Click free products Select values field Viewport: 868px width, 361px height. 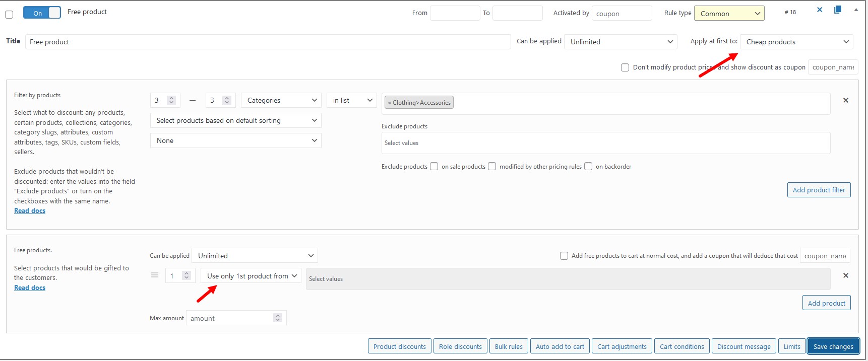(x=568, y=279)
